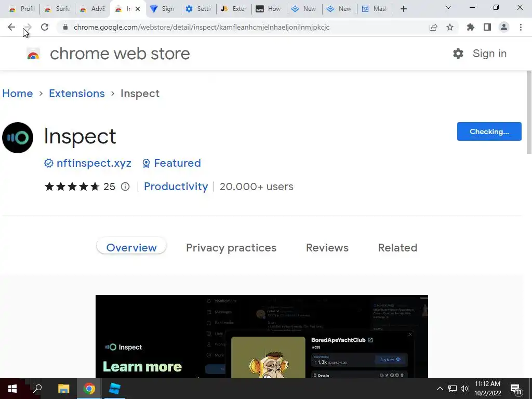Click the blue app icon beside Chrome
532x399 pixels.
[115, 389]
